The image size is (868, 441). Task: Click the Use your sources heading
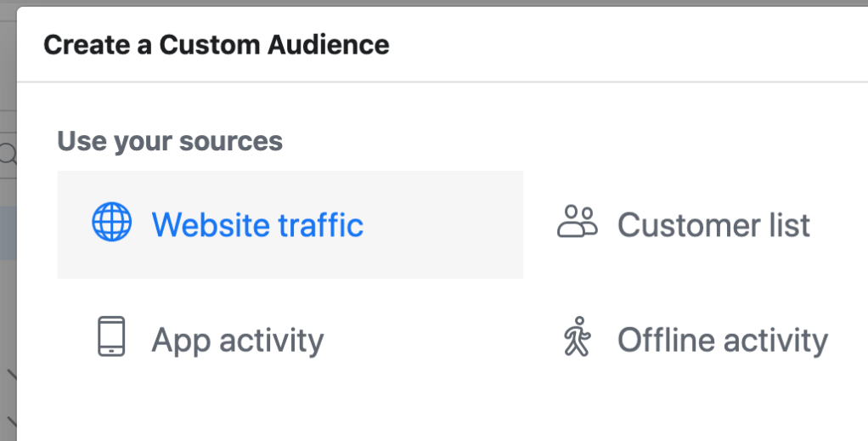pos(170,140)
